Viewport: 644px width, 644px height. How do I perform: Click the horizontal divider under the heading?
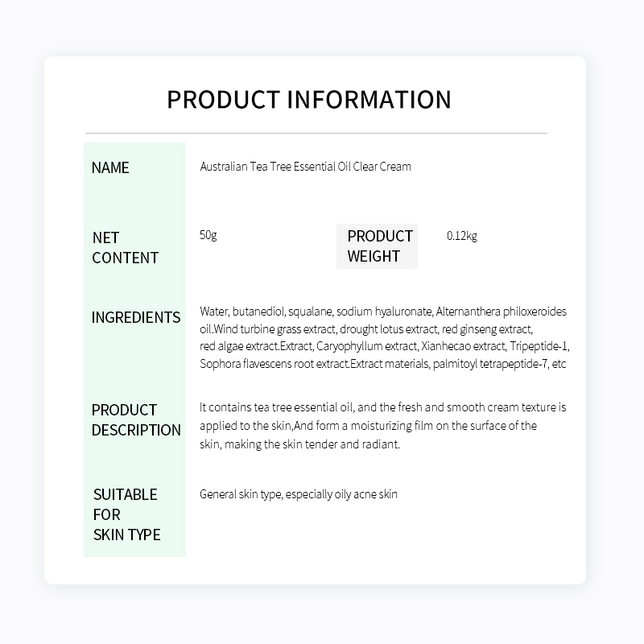(x=316, y=133)
